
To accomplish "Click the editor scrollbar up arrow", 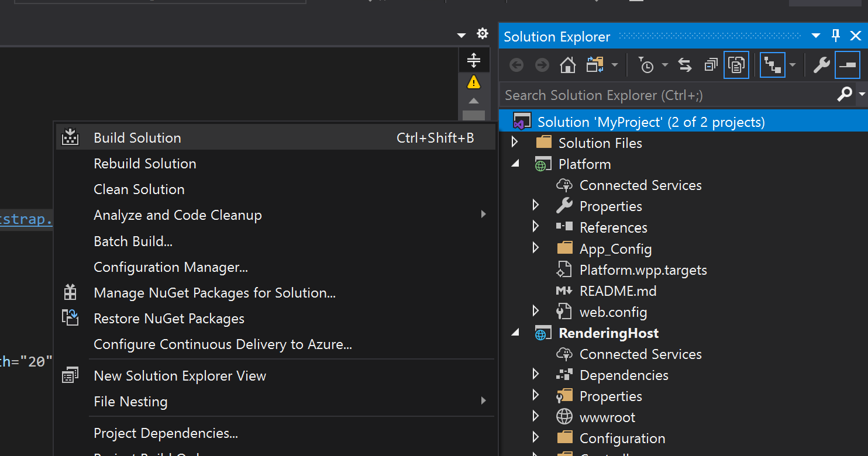I will point(474,101).
